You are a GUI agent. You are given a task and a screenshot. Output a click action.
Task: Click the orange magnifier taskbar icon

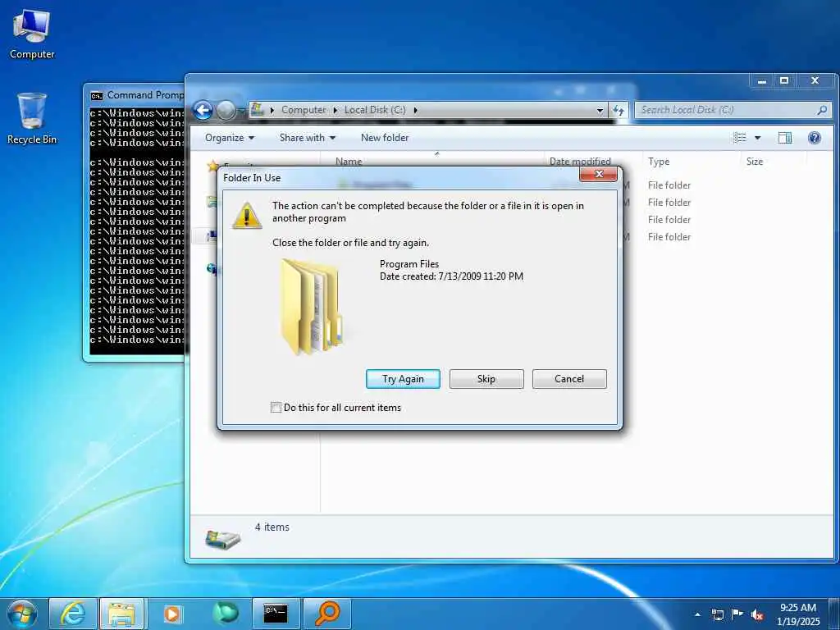pyautogui.click(x=326, y=614)
